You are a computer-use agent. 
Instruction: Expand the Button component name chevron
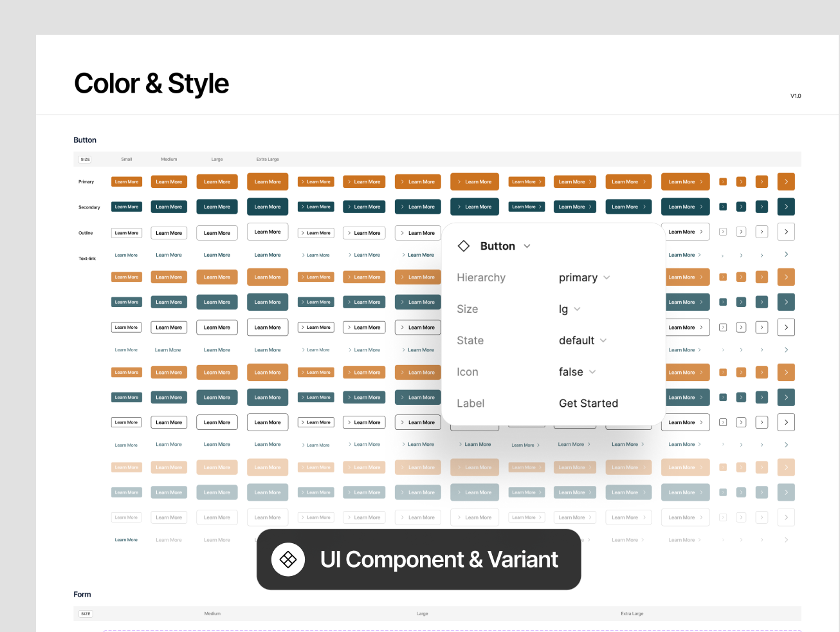pyautogui.click(x=527, y=246)
